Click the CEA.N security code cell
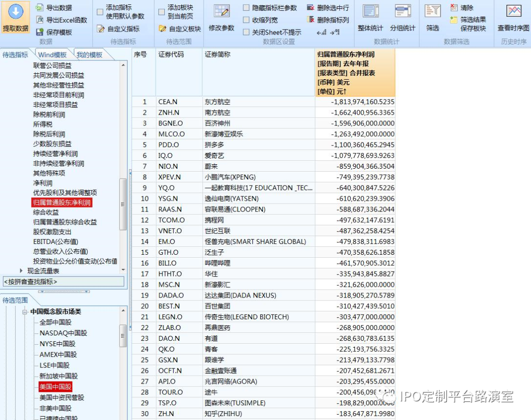531x420 pixels. click(x=179, y=102)
